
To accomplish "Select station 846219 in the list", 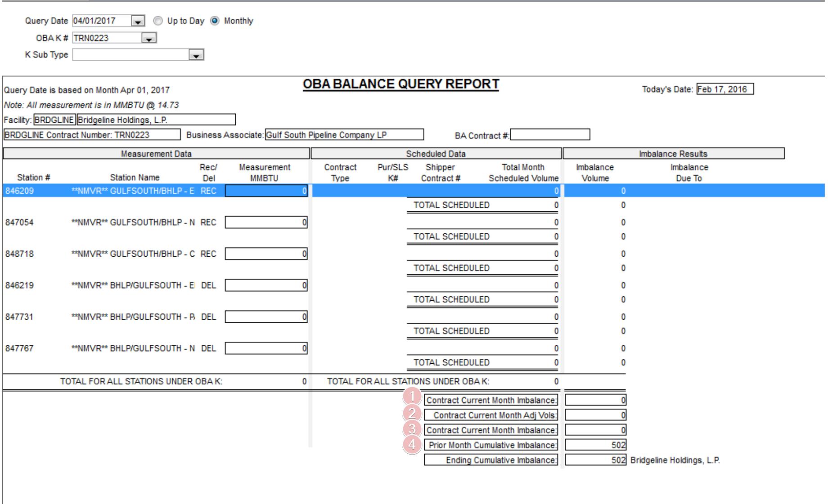I will click(19, 285).
